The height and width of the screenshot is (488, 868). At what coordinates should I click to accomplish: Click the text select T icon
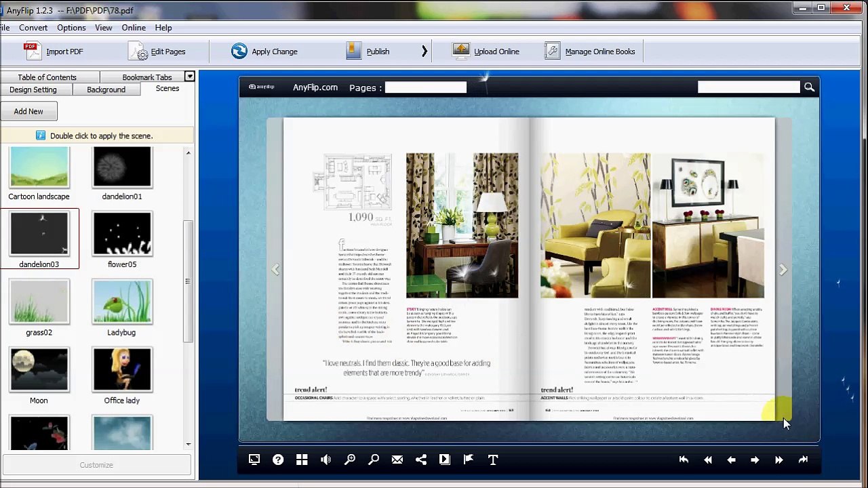[x=493, y=460]
